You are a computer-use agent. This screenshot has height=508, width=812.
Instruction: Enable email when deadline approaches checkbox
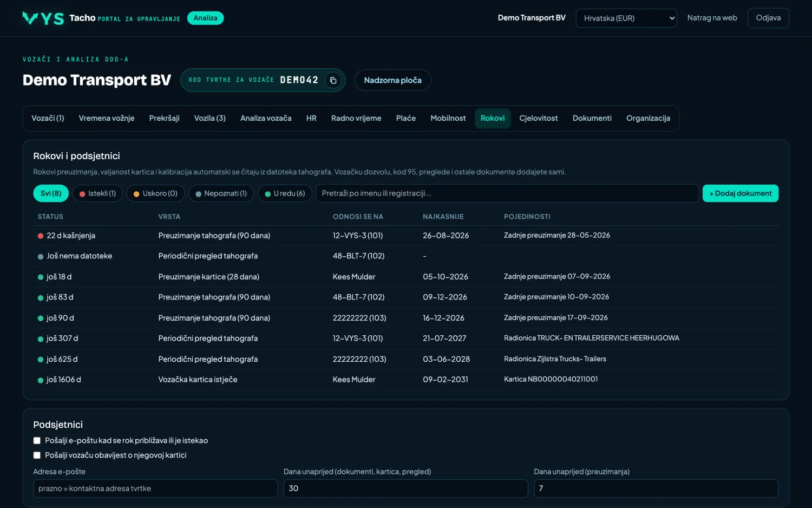[x=37, y=441]
